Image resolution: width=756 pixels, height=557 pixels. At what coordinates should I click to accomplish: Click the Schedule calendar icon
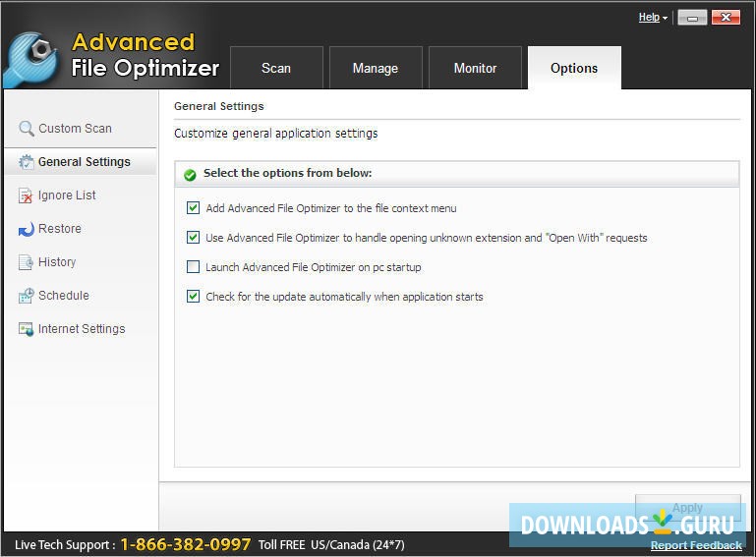pos(26,296)
